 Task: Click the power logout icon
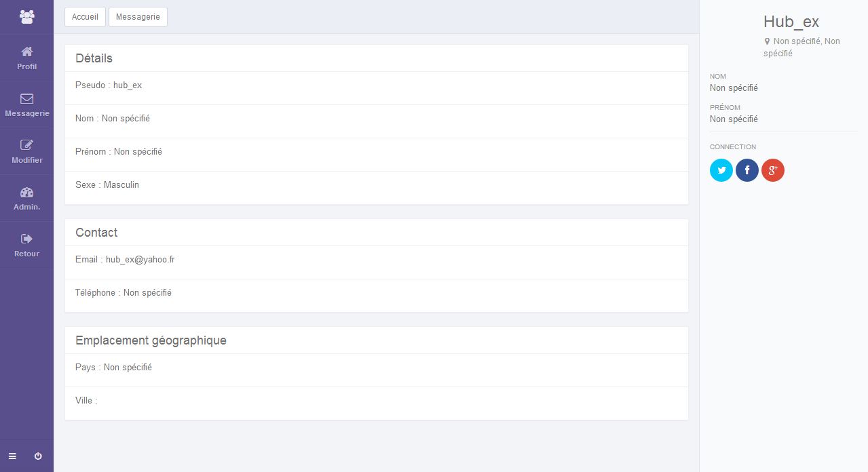click(38, 456)
